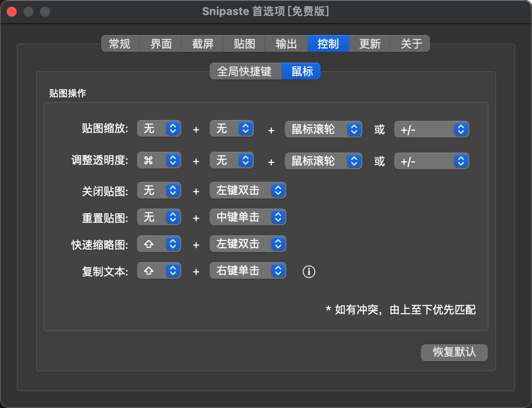Click the 快速缩略图: label
The image size is (532, 408).
[x=99, y=245]
